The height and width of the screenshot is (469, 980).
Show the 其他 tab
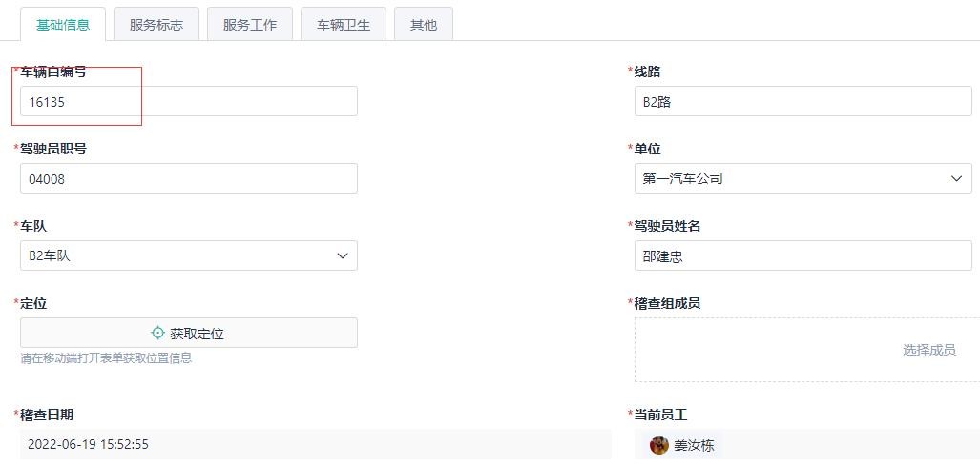423,25
